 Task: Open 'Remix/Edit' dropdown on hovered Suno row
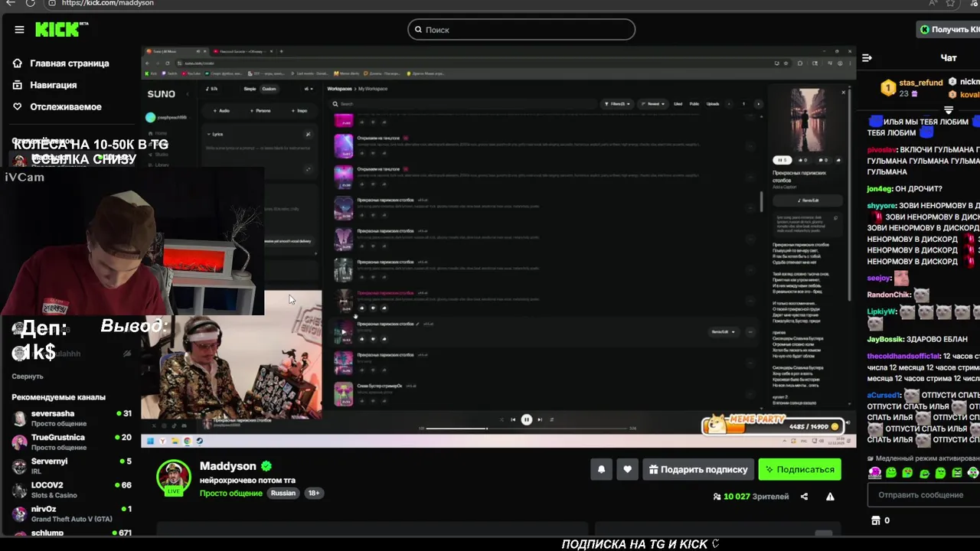(724, 332)
